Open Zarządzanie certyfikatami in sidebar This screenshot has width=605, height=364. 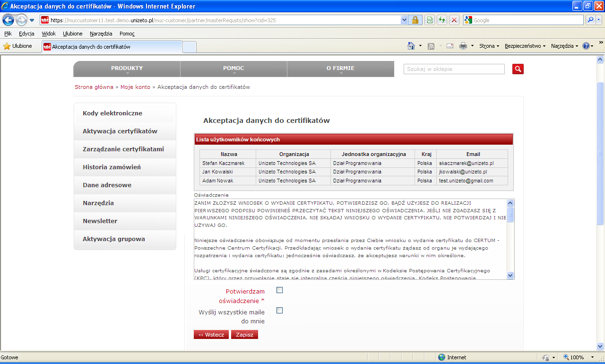[125, 149]
